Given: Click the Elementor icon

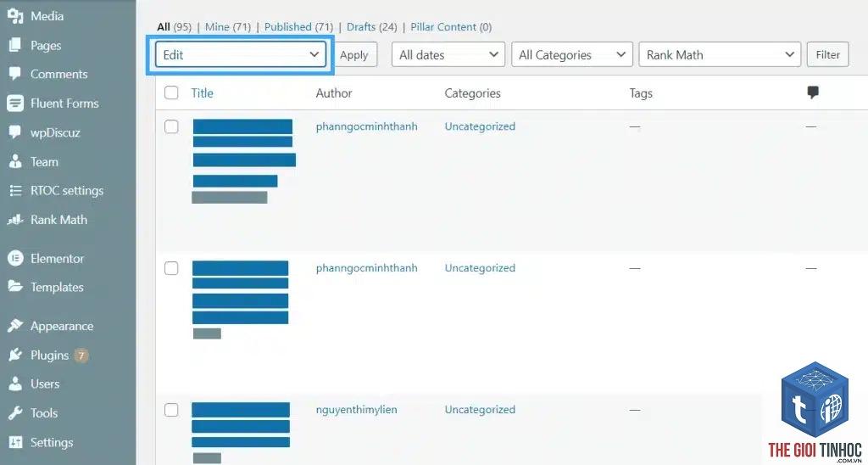Looking at the screenshot, I should (15, 258).
